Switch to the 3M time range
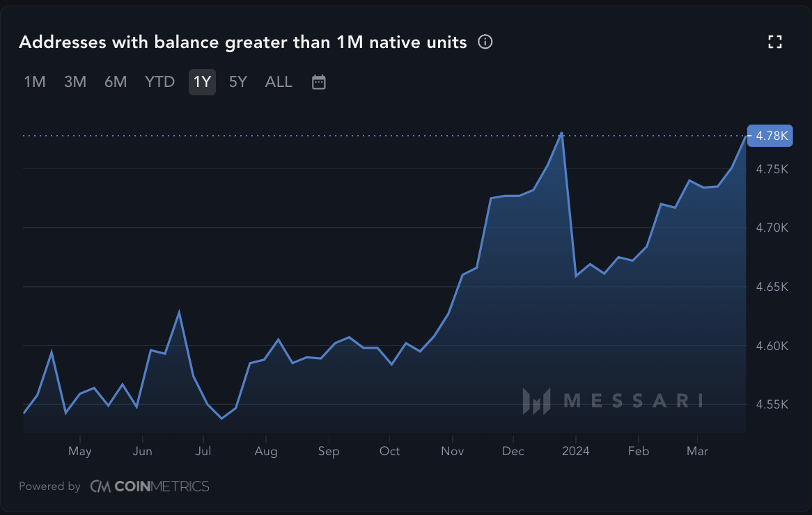 pos(75,82)
